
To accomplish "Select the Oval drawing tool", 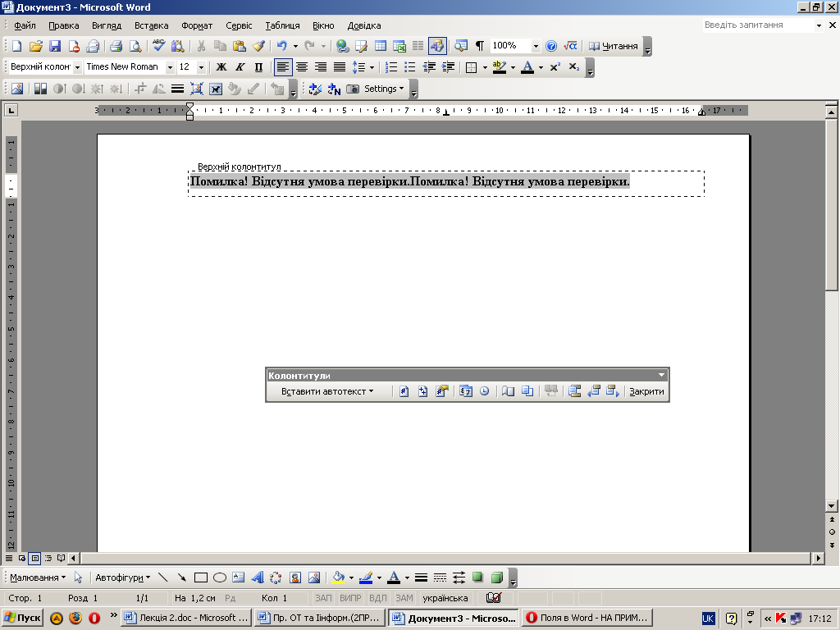I will (x=220, y=577).
